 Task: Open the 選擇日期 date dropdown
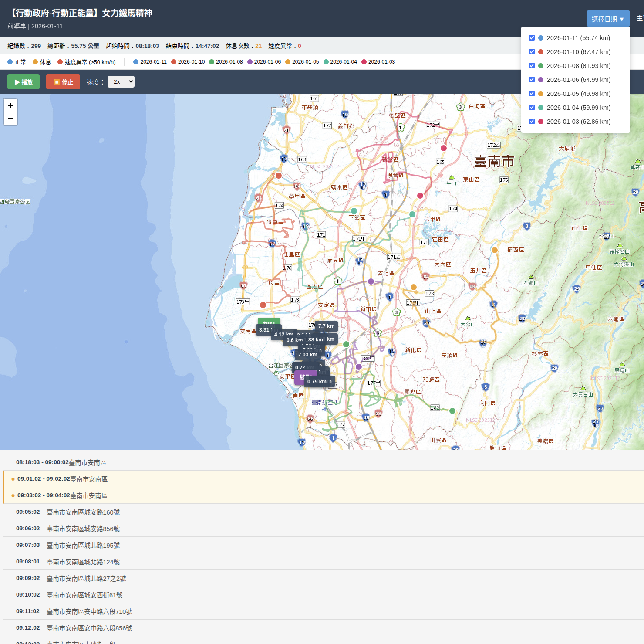point(608,19)
